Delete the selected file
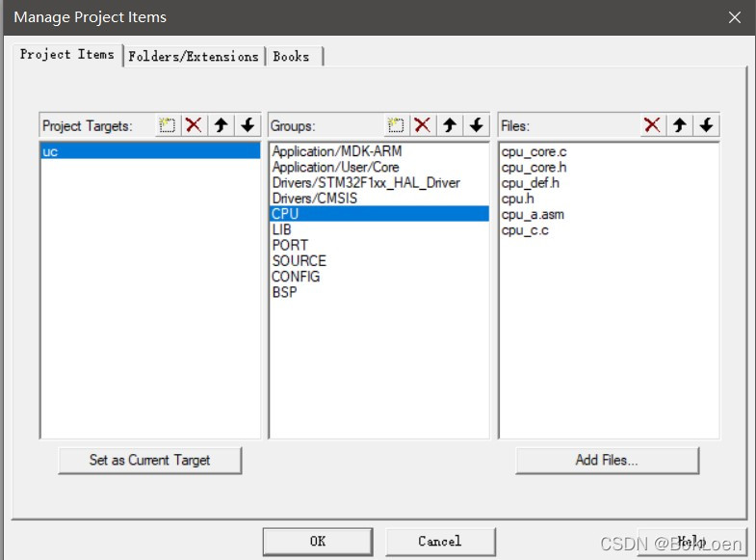The image size is (756, 560). [x=652, y=125]
